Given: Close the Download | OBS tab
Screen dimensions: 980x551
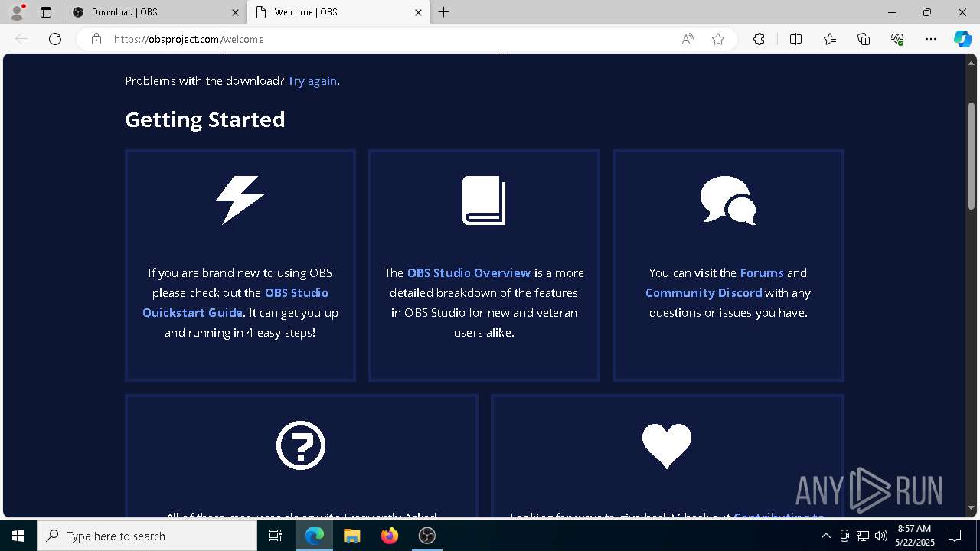Looking at the screenshot, I should point(235,12).
